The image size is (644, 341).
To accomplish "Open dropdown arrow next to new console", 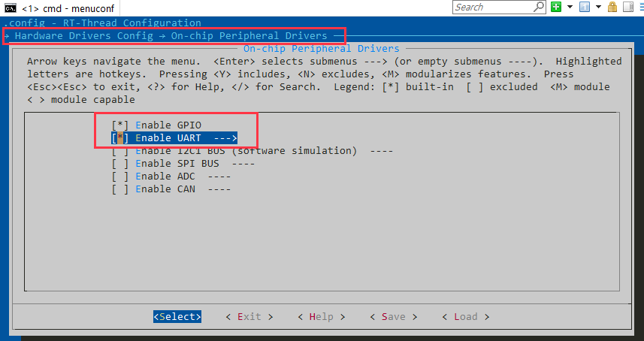I will pos(570,7).
